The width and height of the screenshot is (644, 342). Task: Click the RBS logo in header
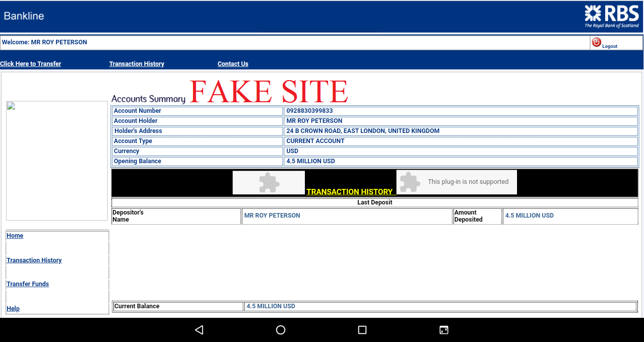tap(612, 16)
